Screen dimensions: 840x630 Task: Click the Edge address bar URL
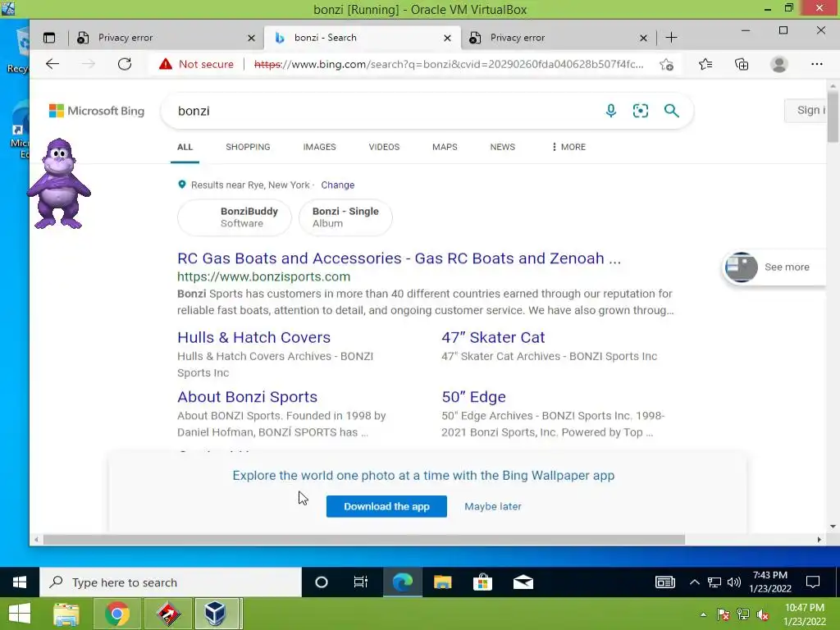pos(449,64)
